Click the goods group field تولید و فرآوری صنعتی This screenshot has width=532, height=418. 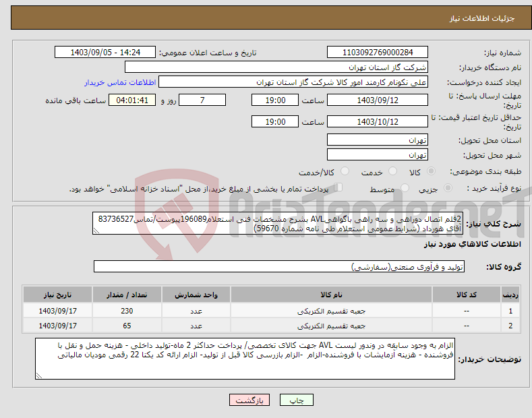click(279, 267)
